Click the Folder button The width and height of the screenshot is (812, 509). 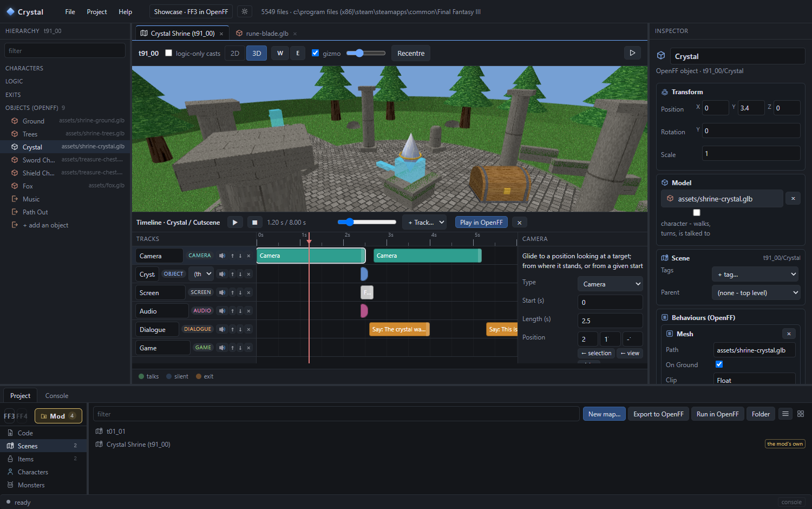pyautogui.click(x=761, y=414)
